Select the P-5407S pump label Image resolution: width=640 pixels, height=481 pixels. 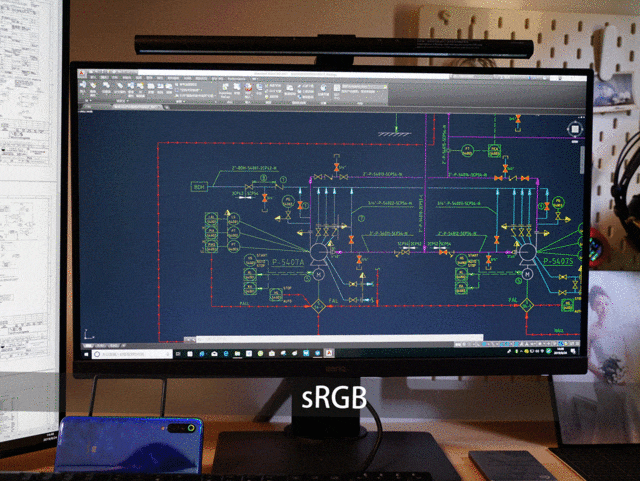pos(558,261)
